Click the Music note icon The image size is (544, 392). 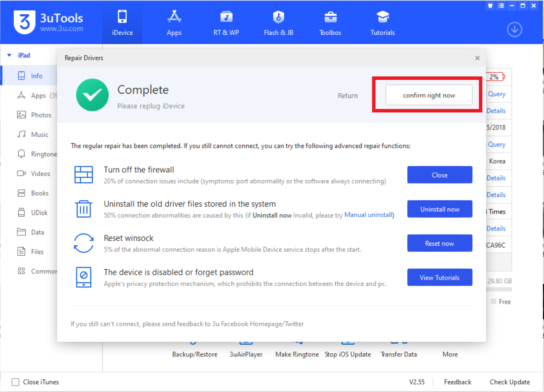[21, 135]
